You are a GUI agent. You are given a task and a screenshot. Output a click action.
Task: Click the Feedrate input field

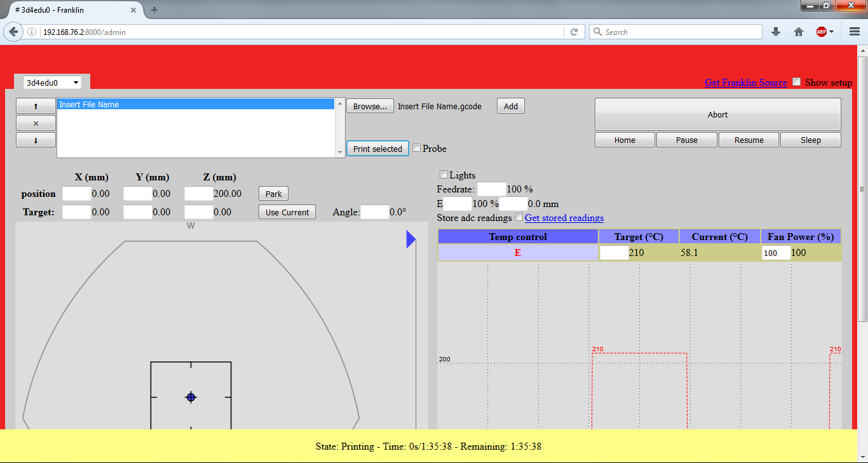[x=491, y=189]
